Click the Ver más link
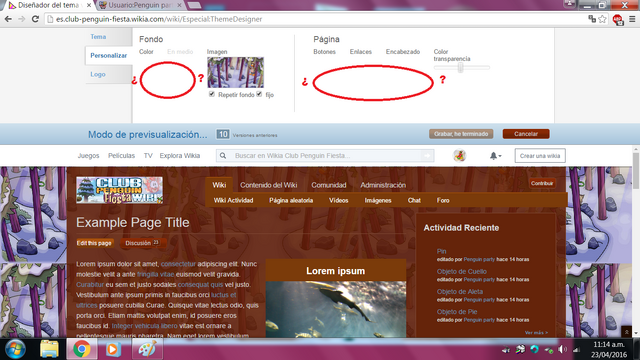This screenshot has width=640, height=360. coord(536,333)
